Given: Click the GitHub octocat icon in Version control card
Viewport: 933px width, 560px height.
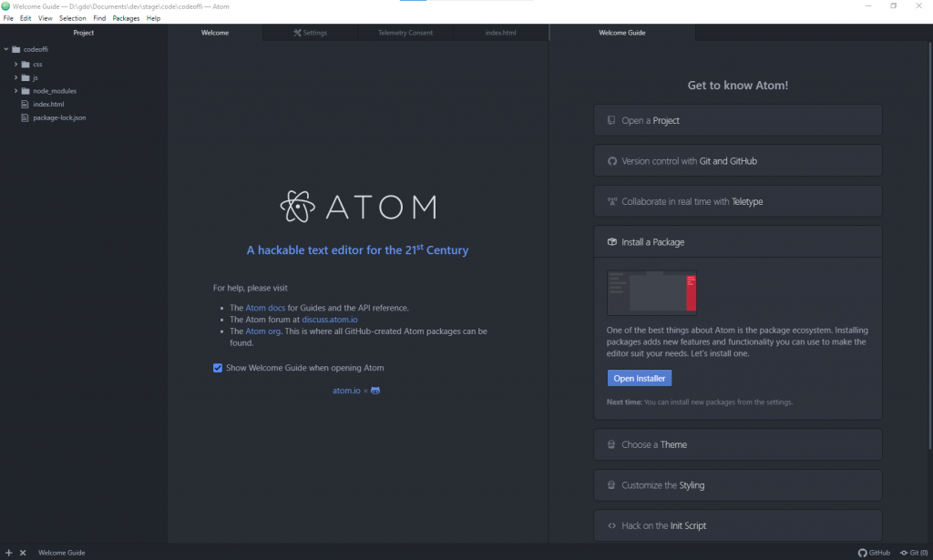Looking at the screenshot, I should click(x=611, y=161).
